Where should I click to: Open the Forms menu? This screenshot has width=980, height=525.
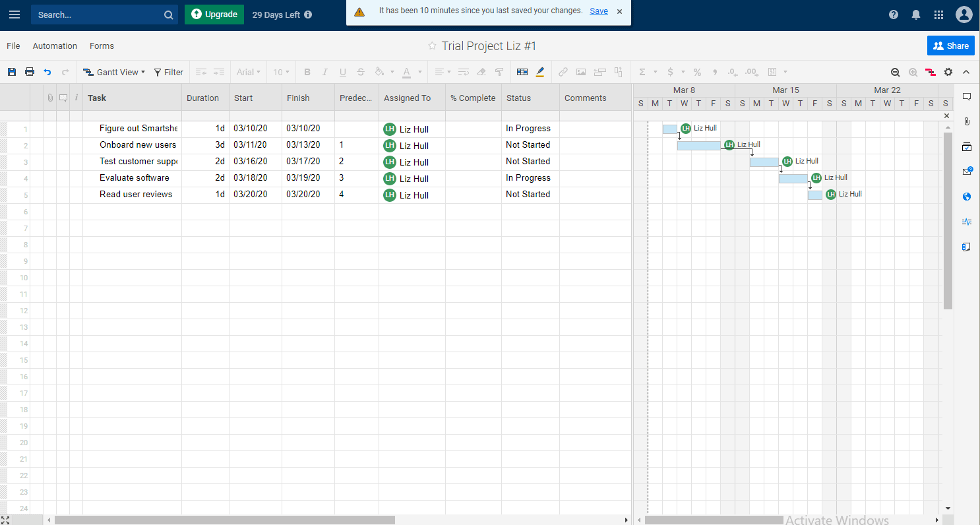pyautogui.click(x=102, y=46)
